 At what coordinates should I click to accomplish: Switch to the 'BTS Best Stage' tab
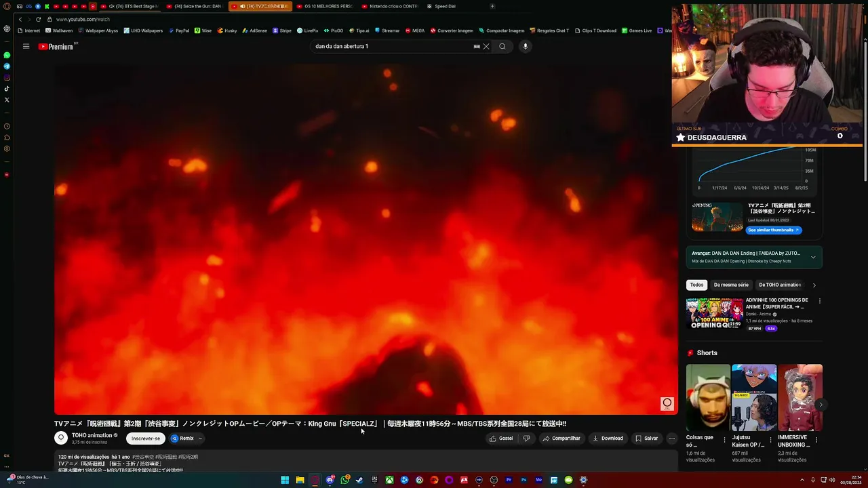[132, 6]
